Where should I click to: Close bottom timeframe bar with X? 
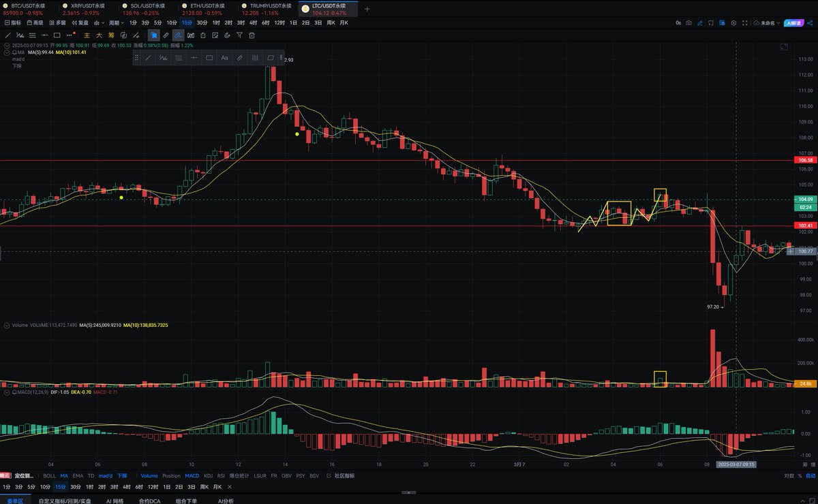point(229,486)
